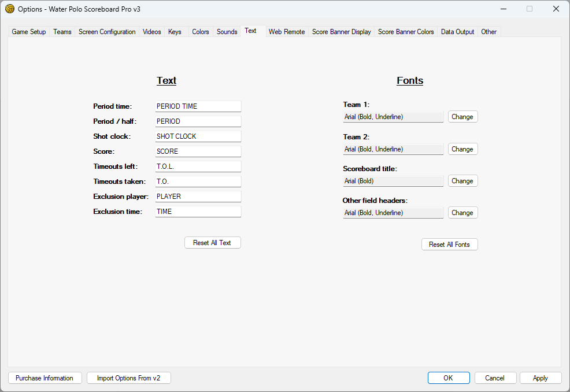Open the Teams tab
The image size is (570, 392).
tap(62, 32)
